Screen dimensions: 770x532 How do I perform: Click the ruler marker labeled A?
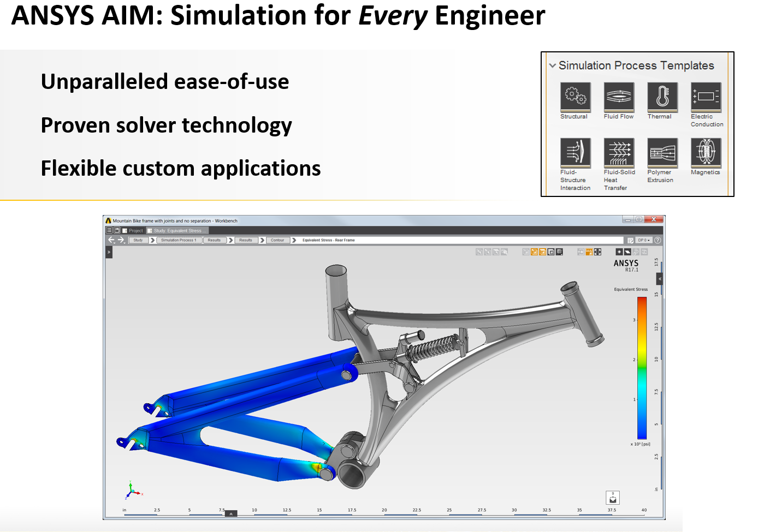[231, 513]
